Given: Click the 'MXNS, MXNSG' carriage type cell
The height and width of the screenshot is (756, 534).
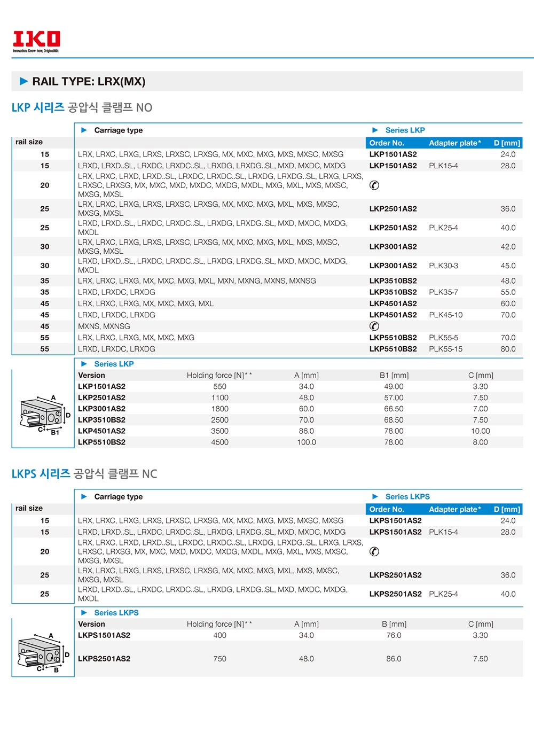Looking at the screenshot, I should 104,326.
